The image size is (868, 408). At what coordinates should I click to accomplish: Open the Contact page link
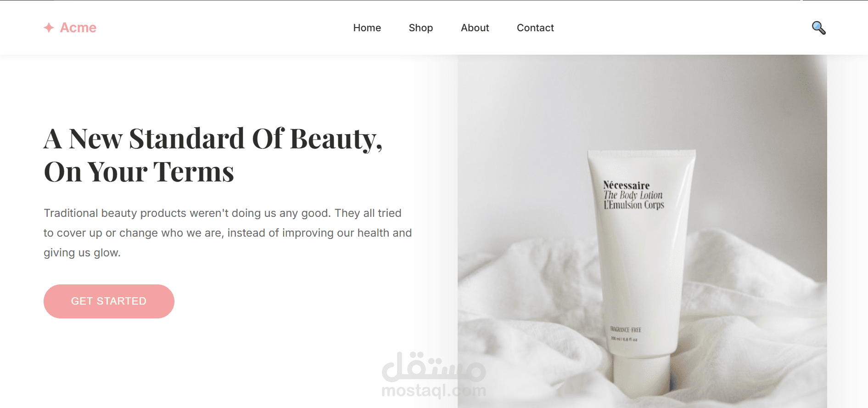click(535, 28)
